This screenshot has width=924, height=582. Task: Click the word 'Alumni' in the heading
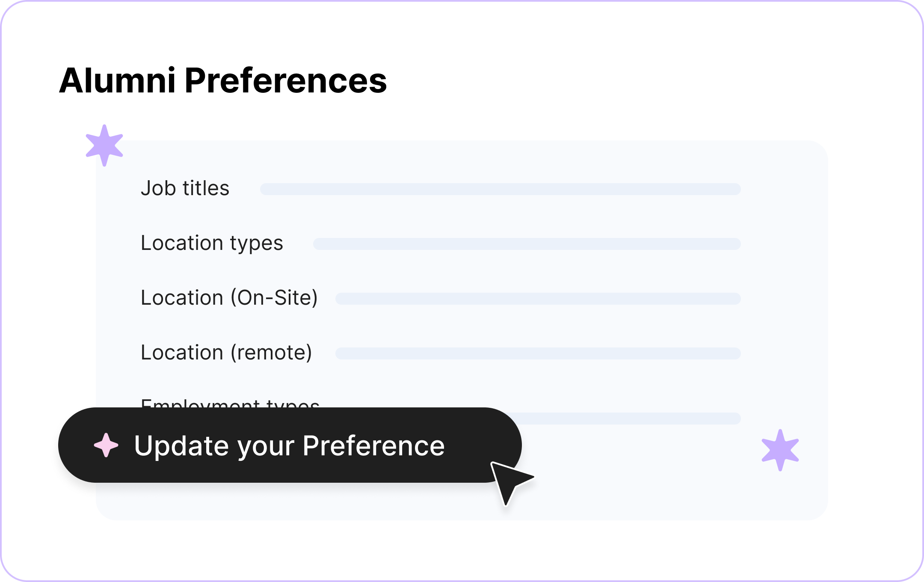coord(117,80)
